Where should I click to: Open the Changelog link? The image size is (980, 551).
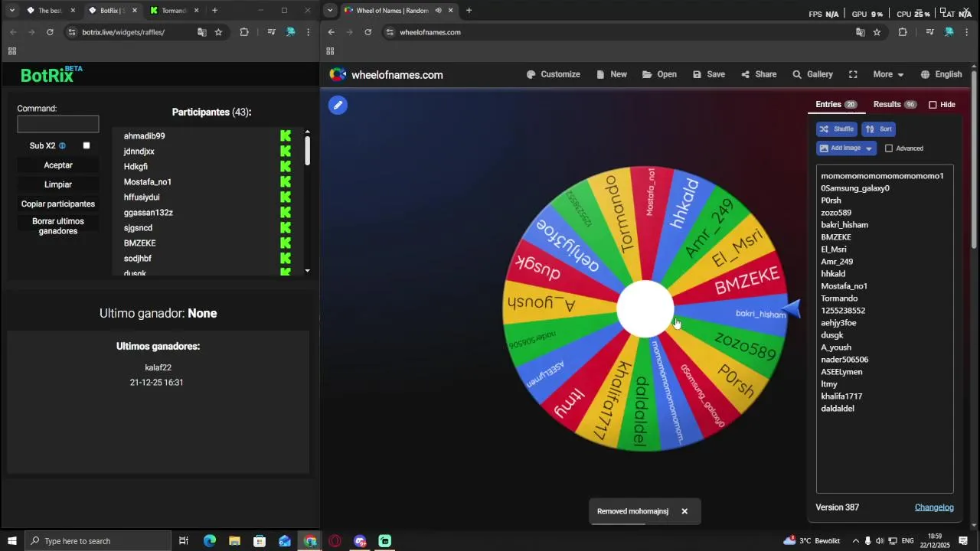click(x=934, y=507)
